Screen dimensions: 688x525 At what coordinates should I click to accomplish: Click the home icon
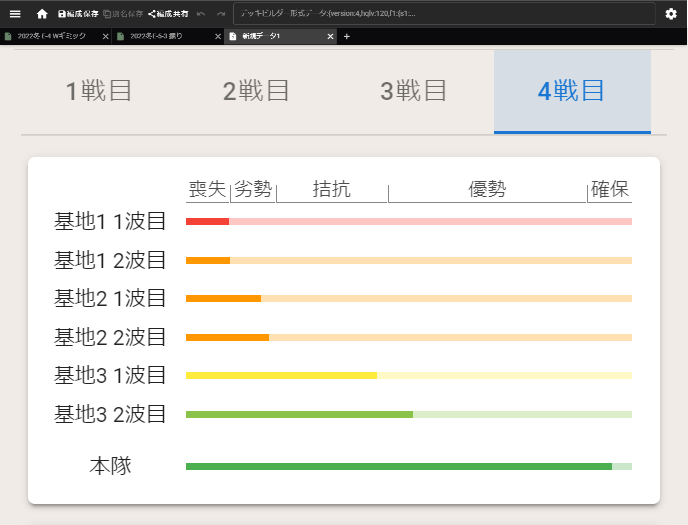42,14
